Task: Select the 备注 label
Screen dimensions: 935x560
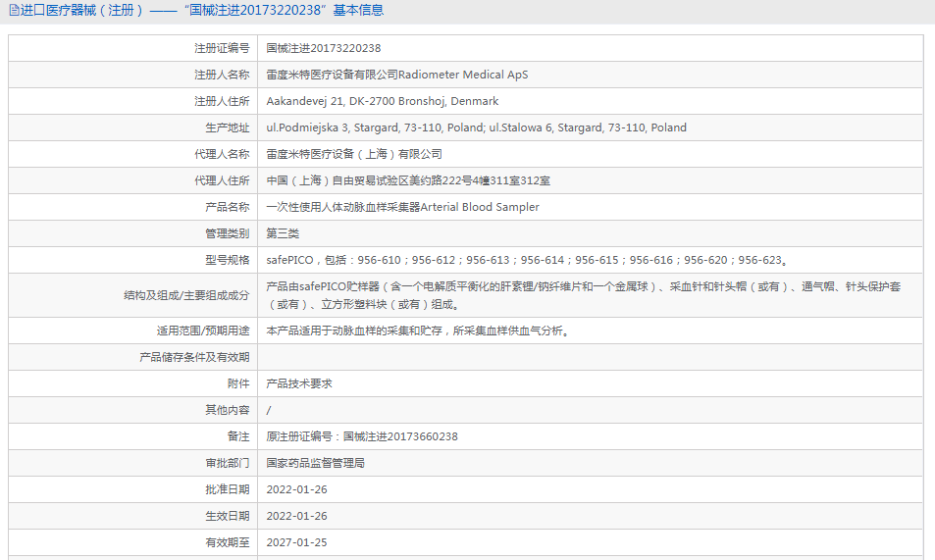Action: coord(238,436)
